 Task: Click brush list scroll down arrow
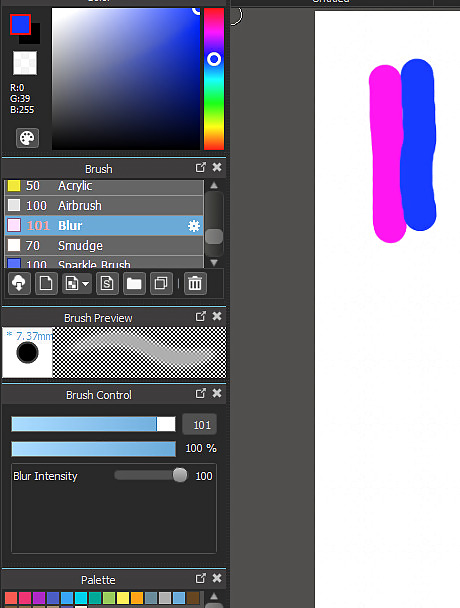click(214, 263)
